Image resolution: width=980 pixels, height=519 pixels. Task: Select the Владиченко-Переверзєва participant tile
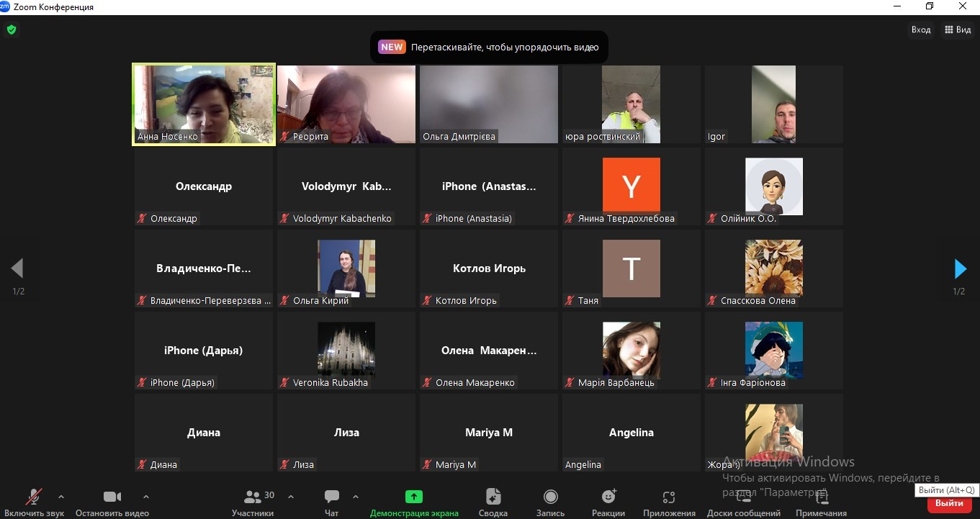point(204,268)
